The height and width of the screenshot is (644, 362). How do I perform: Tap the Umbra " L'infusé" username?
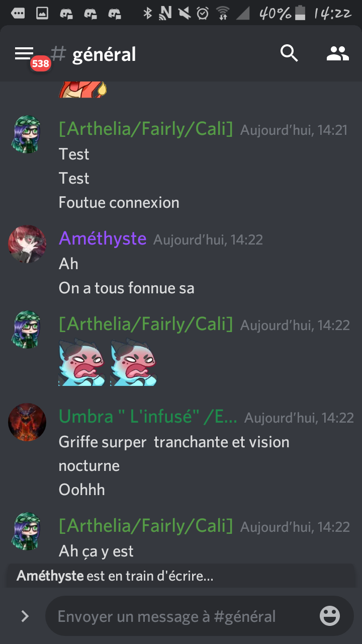pos(148,417)
